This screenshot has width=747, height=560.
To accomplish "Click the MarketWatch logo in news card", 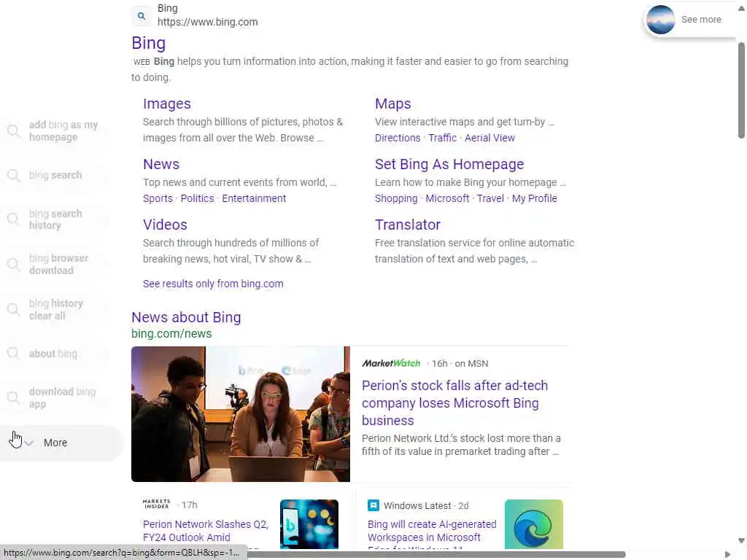I will coord(391,363).
